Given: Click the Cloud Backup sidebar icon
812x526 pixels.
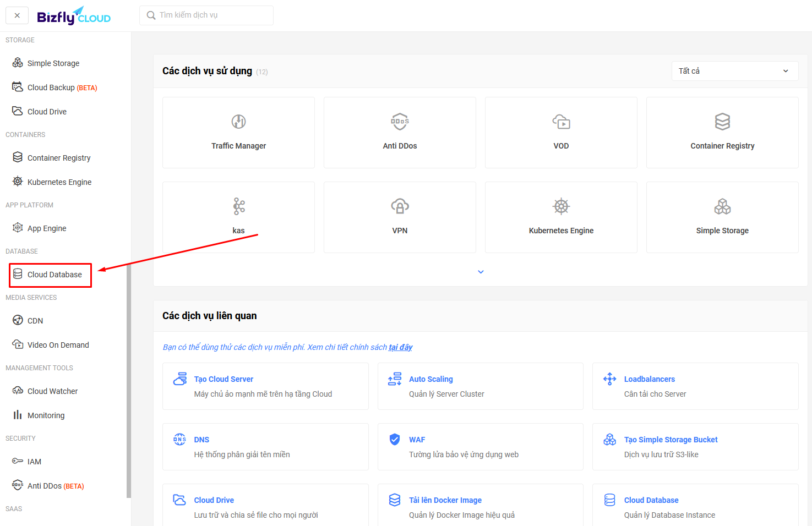Looking at the screenshot, I should tap(18, 87).
